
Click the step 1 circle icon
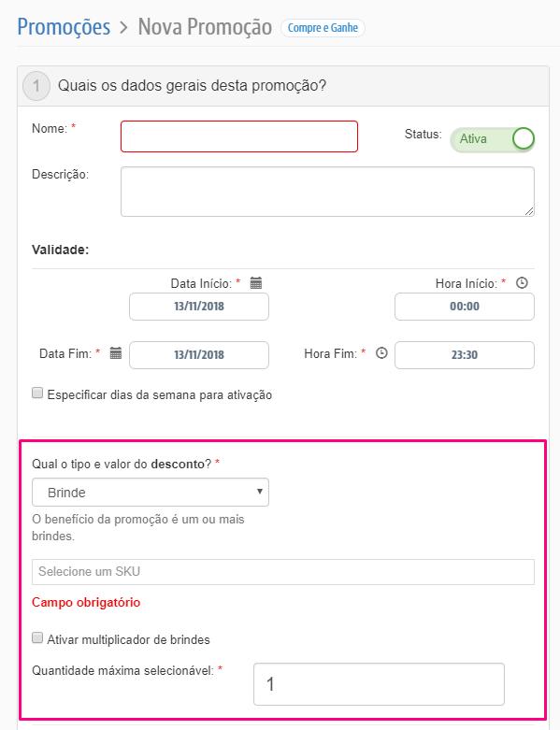(x=36, y=86)
